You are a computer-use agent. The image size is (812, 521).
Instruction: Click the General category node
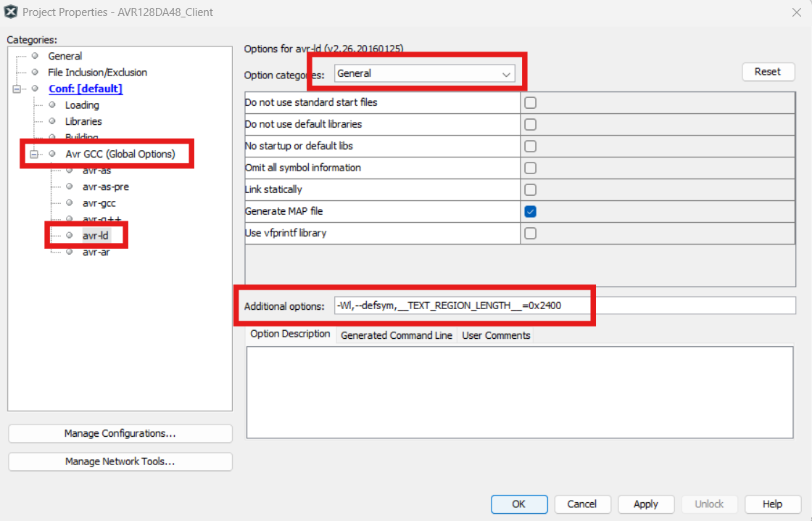[65, 56]
